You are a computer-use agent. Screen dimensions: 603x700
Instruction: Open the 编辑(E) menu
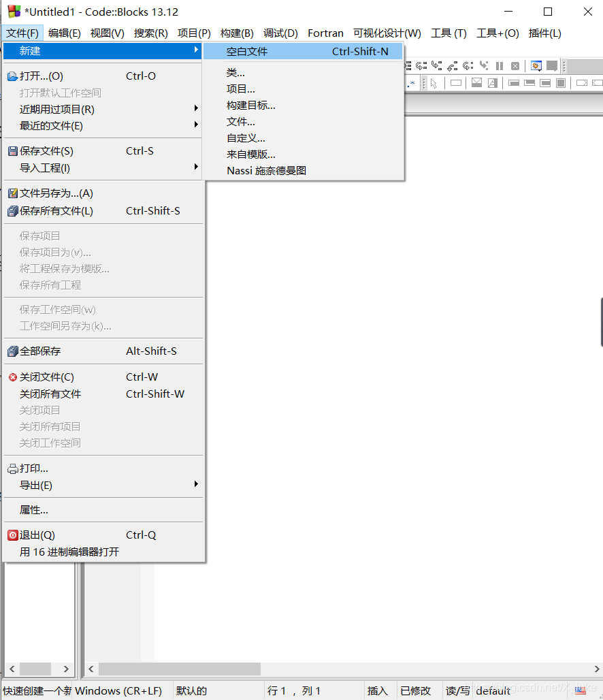(x=64, y=33)
